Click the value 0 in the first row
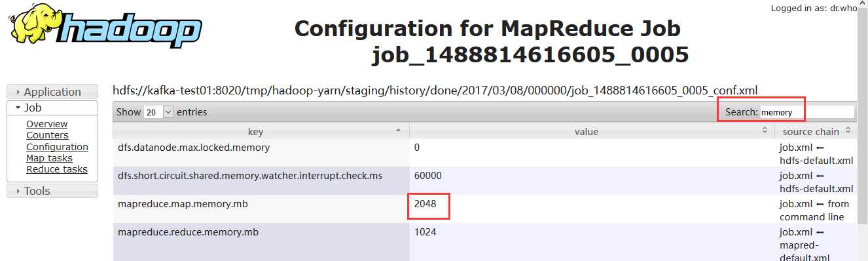Viewport: 868px width, 261px height. pos(417,148)
